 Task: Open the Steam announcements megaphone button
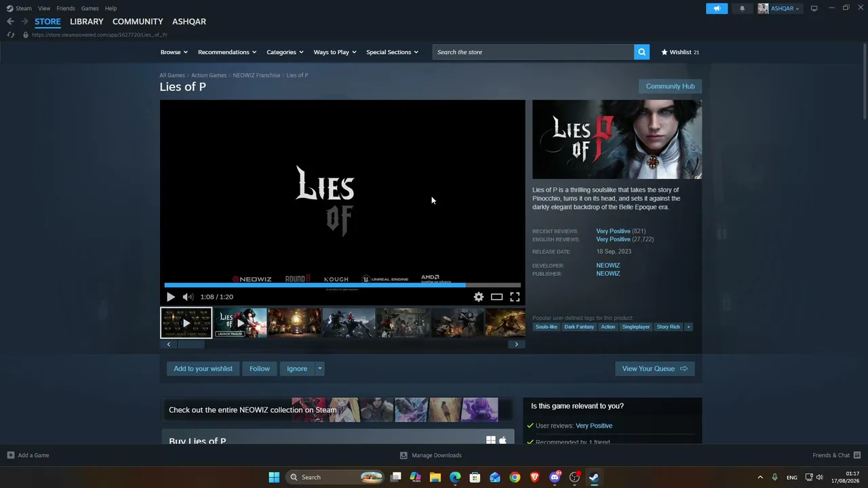coord(717,8)
